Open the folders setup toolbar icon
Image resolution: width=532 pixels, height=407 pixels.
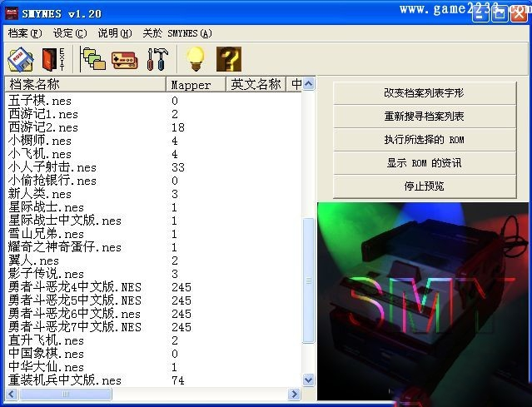tap(92, 60)
